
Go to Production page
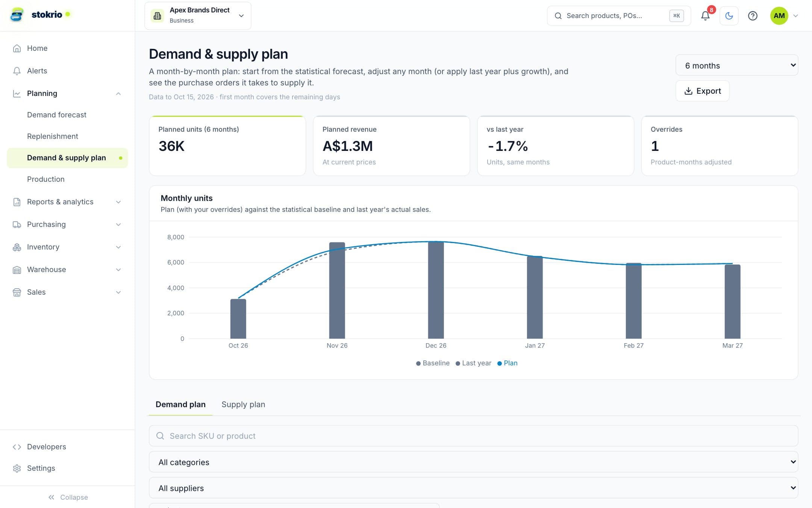coord(46,179)
